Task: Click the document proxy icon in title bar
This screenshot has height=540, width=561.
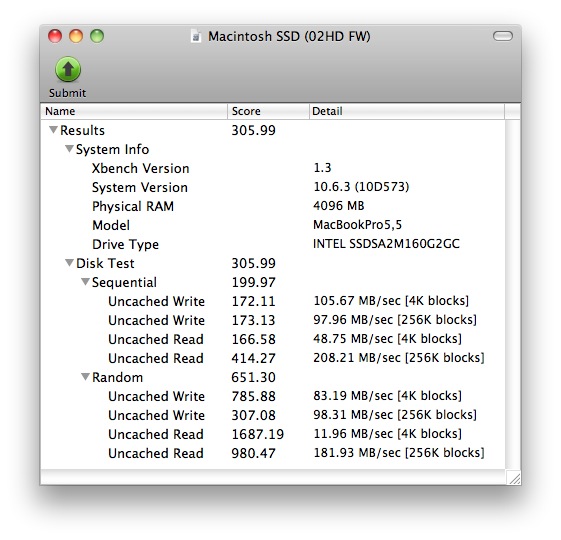Action: tap(196, 37)
